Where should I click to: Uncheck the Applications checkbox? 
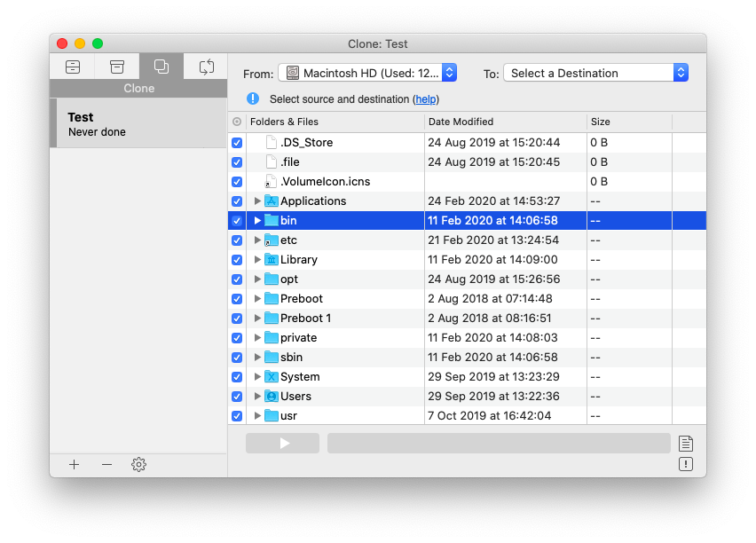click(x=237, y=201)
